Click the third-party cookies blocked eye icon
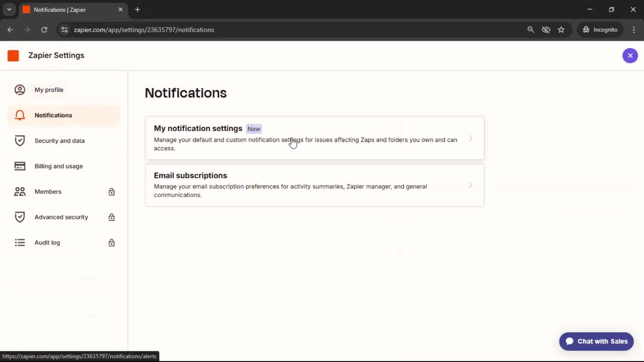 click(546, 30)
